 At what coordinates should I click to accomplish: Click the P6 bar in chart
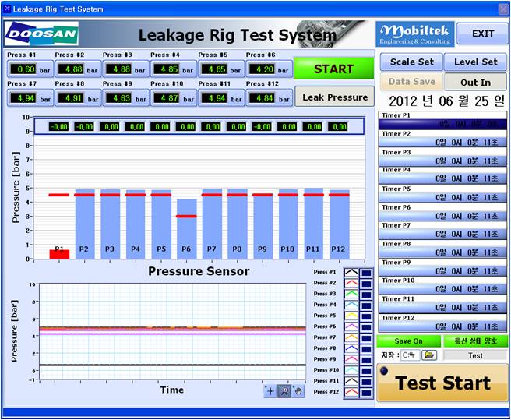point(186,229)
